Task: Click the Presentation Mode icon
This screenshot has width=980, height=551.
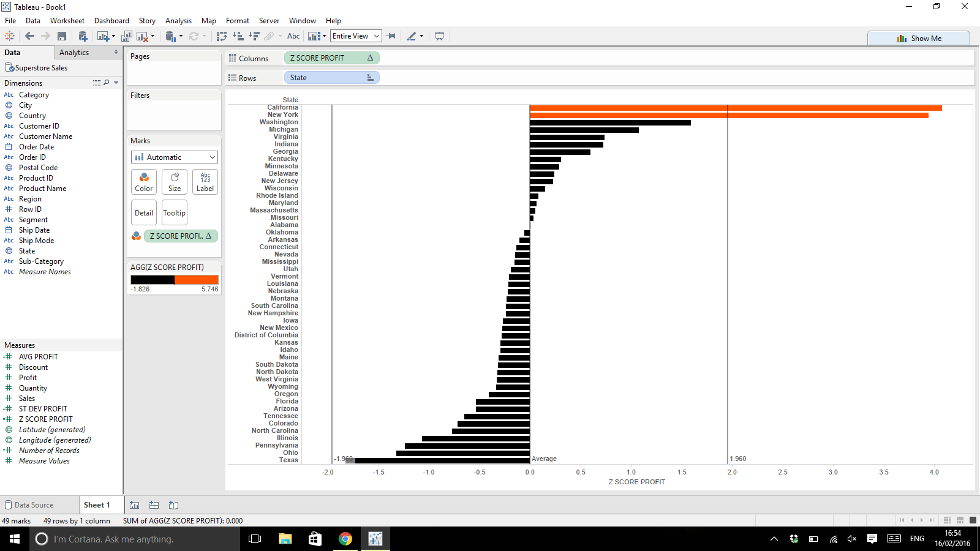Action: tap(439, 36)
